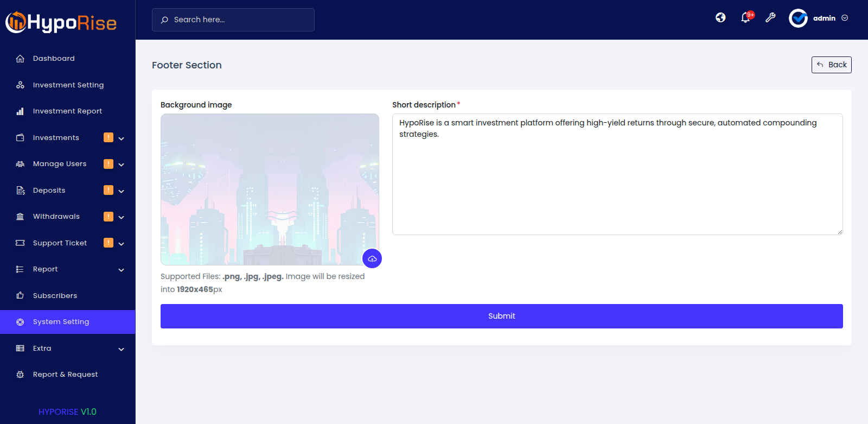Click the Dashboard home icon
This screenshot has width=868, height=424.
[20, 59]
